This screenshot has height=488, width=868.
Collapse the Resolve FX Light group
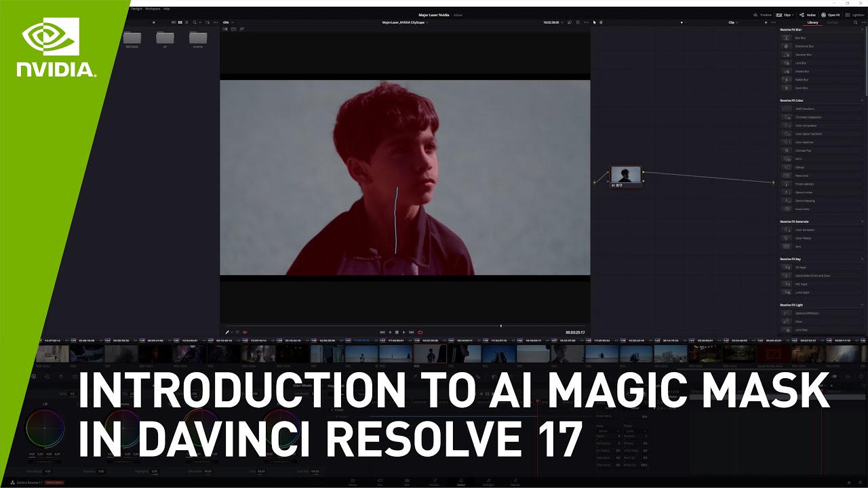click(x=863, y=305)
